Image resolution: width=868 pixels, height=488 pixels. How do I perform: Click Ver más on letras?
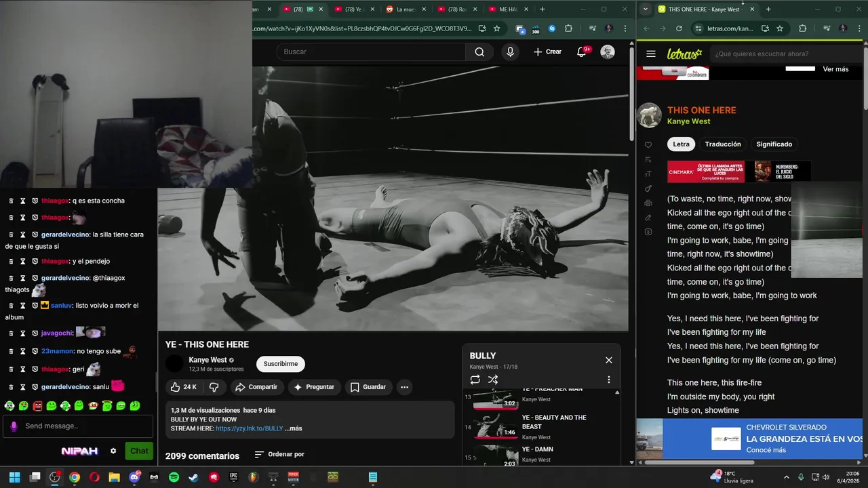pyautogui.click(x=835, y=69)
